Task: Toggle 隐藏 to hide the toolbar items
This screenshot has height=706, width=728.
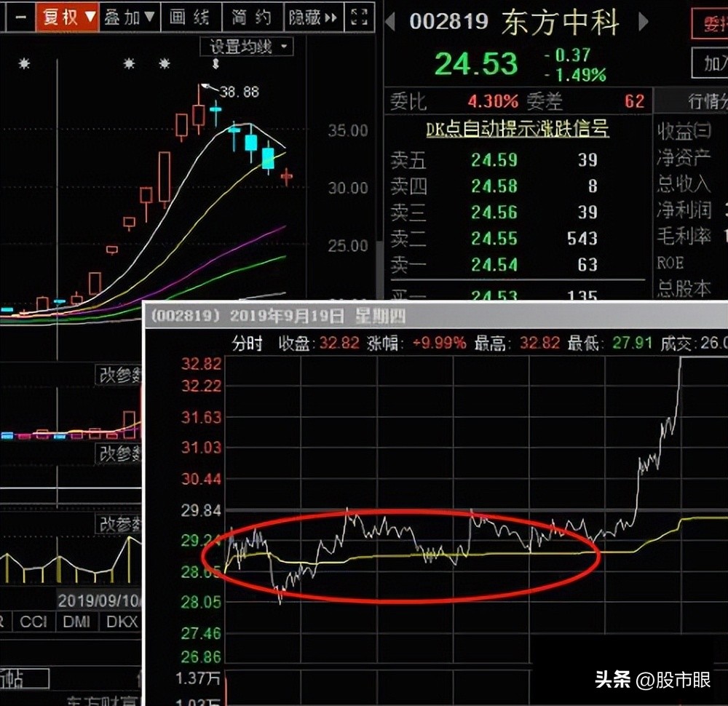Action: pos(305,17)
